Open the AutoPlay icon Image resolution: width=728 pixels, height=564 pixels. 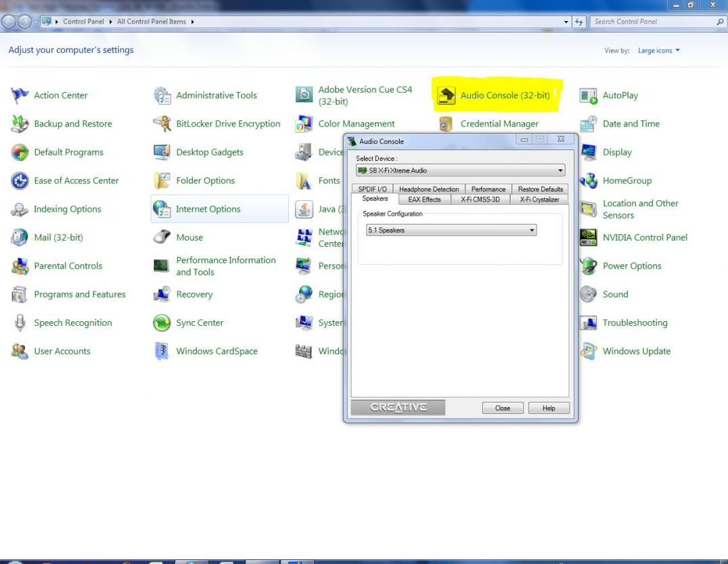(x=588, y=95)
